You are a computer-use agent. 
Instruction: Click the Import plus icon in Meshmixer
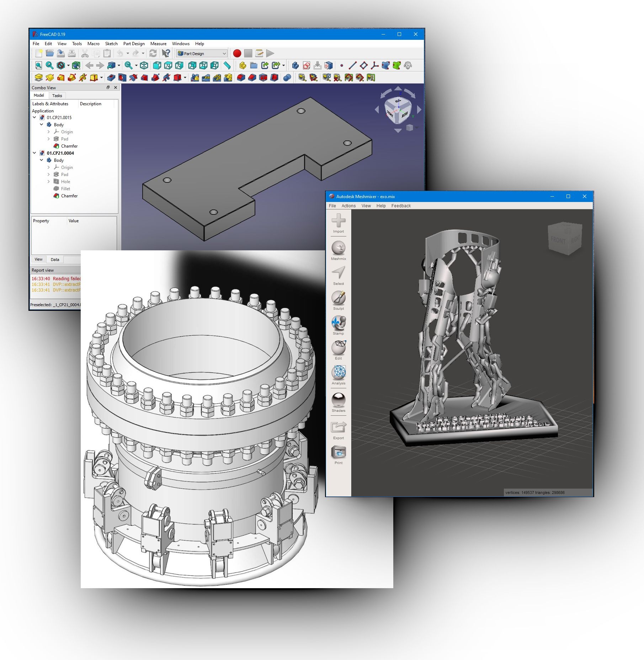[x=338, y=221]
